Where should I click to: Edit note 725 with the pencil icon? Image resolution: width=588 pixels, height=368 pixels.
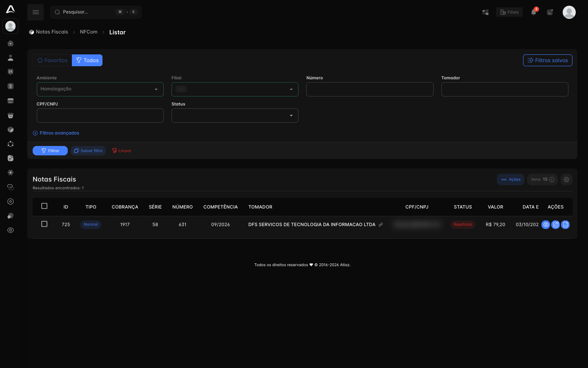click(555, 224)
